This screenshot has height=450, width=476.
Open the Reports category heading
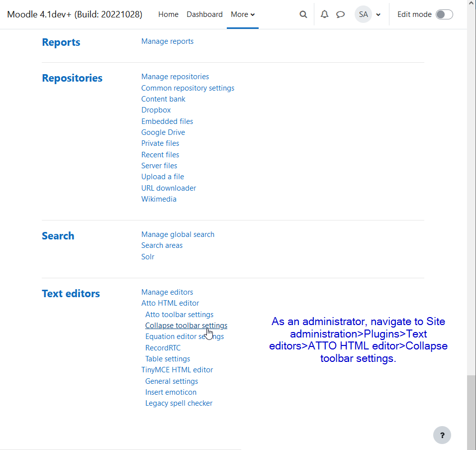61,42
